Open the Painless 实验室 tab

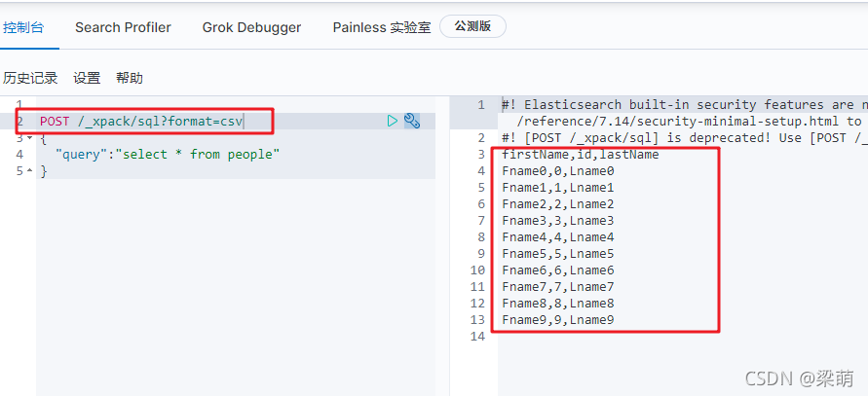click(382, 27)
